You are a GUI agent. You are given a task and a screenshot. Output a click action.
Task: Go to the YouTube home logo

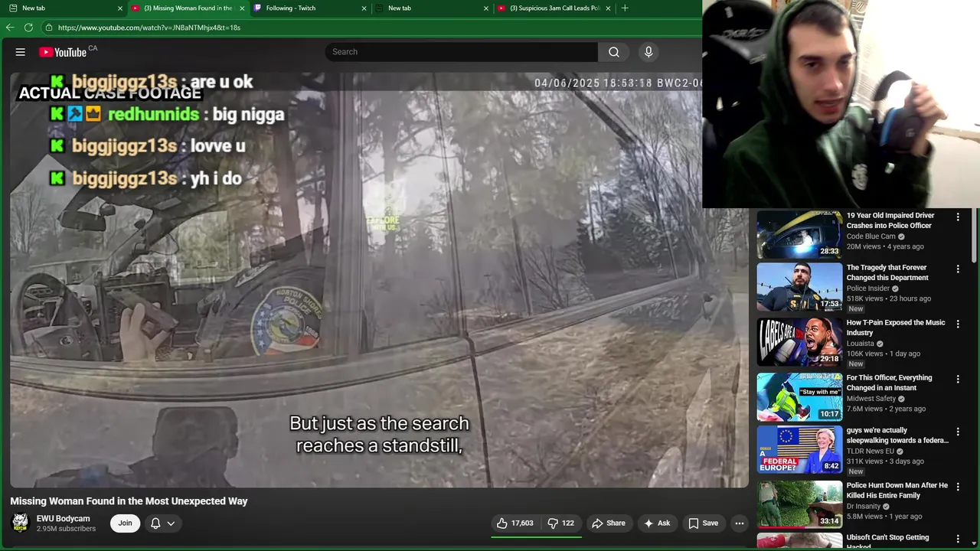click(x=63, y=52)
